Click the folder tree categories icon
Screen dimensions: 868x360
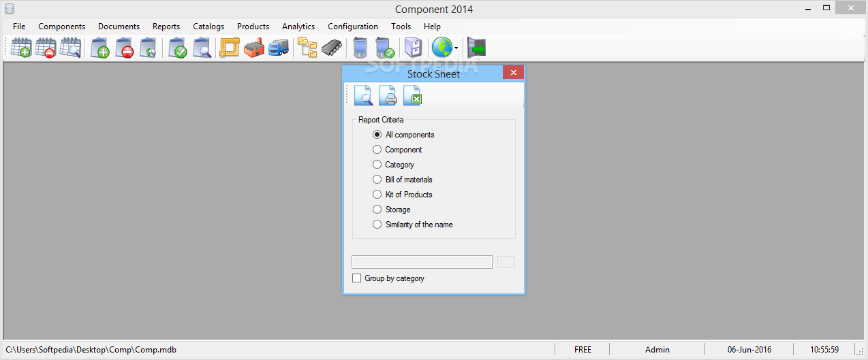pyautogui.click(x=308, y=48)
